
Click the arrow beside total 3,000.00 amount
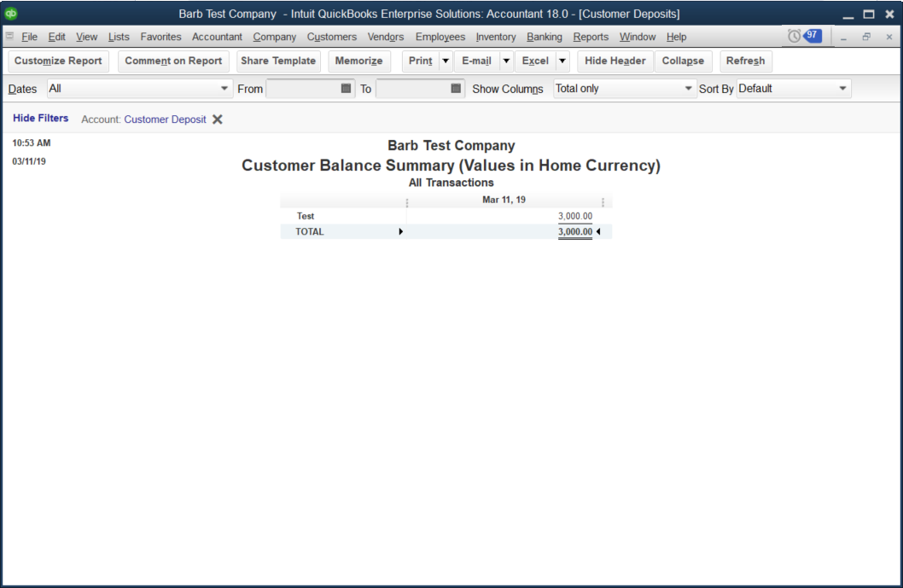(x=598, y=231)
